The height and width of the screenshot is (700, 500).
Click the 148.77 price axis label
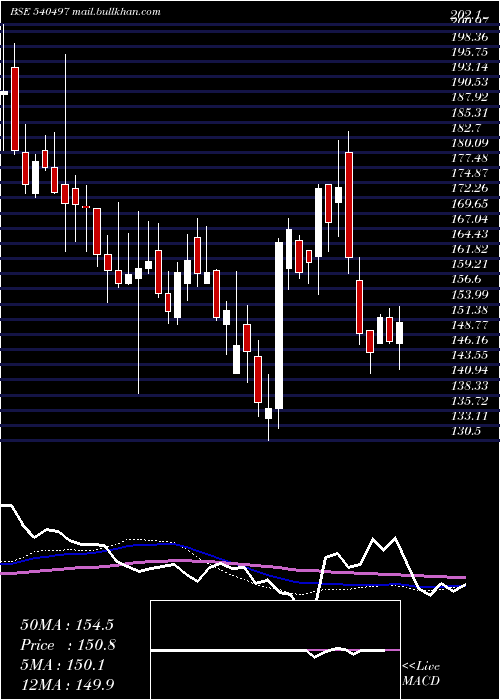pyautogui.click(x=469, y=325)
